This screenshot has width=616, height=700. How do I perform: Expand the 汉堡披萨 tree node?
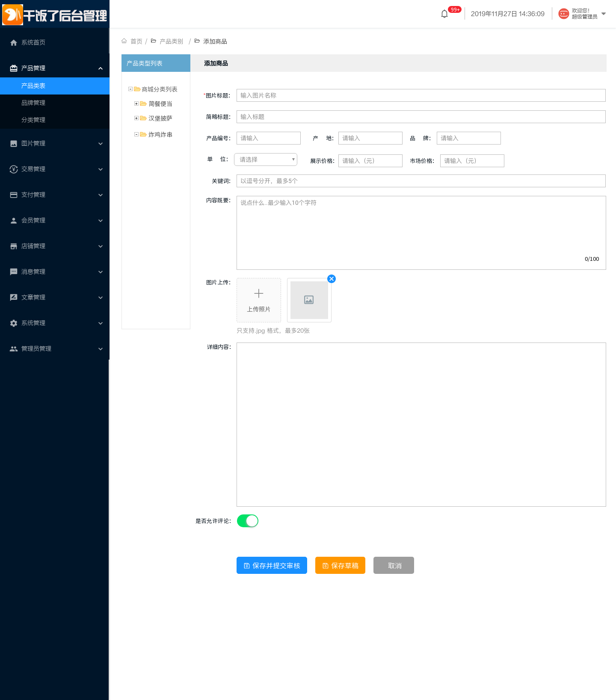[136, 118]
